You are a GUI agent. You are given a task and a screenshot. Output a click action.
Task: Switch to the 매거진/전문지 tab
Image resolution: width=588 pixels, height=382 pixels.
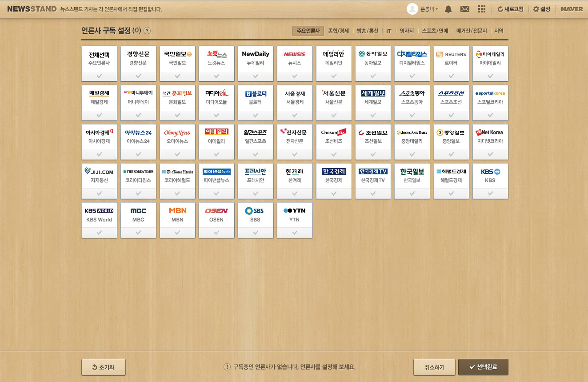[x=472, y=31]
